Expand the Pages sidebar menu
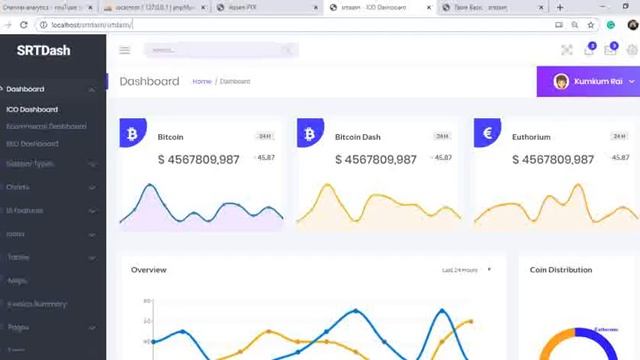The width and height of the screenshot is (640, 360). (x=92, y=328)
